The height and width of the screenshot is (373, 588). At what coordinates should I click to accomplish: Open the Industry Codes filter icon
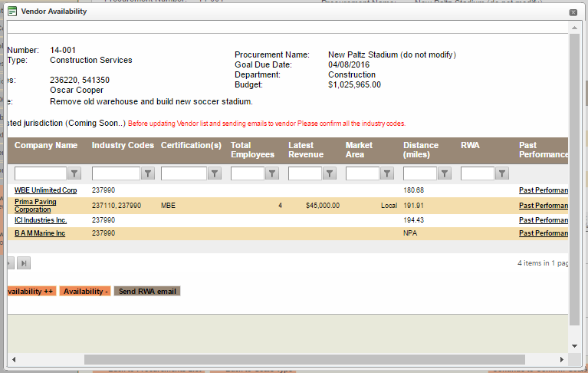click(x=149, y=174)
